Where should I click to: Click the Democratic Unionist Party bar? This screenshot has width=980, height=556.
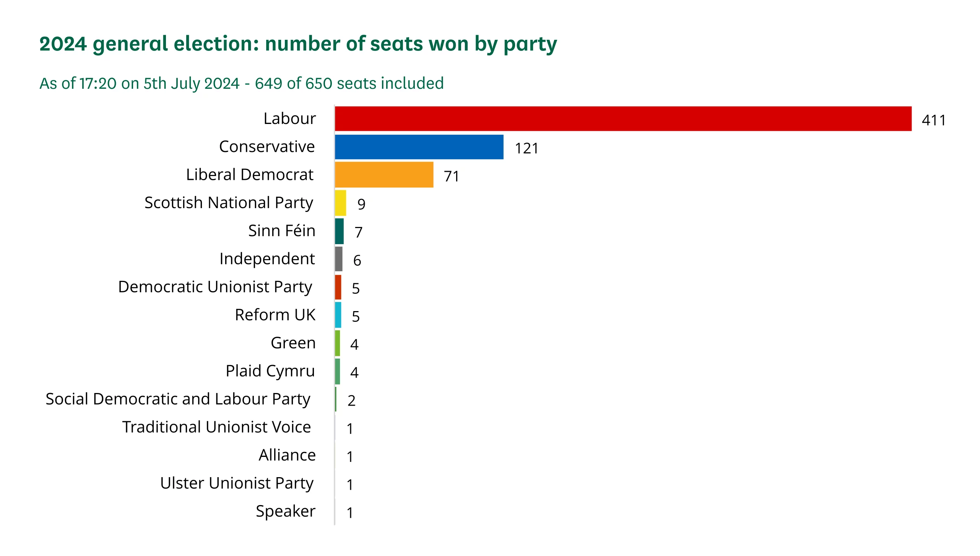338,287
